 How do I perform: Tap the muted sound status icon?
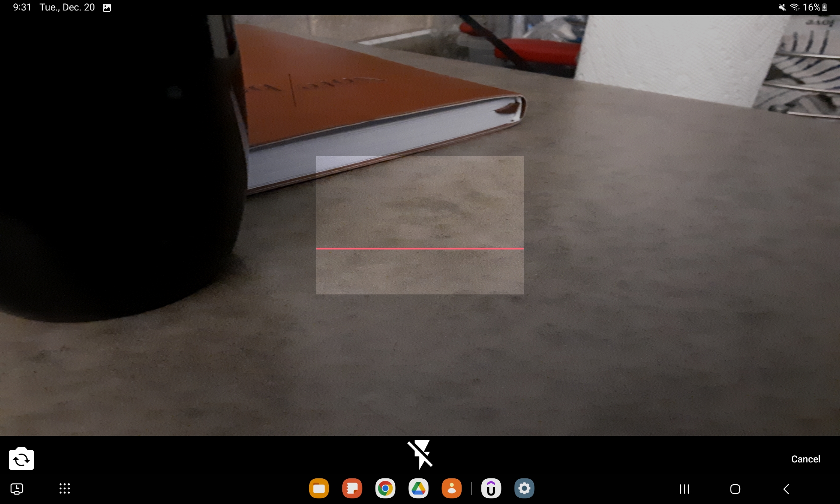[782, 7]
